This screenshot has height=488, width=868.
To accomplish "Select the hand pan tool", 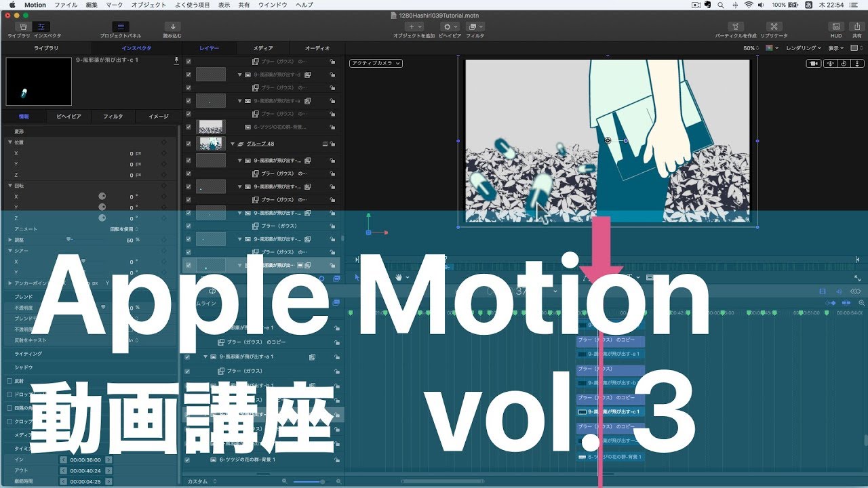I will (399, 277).
